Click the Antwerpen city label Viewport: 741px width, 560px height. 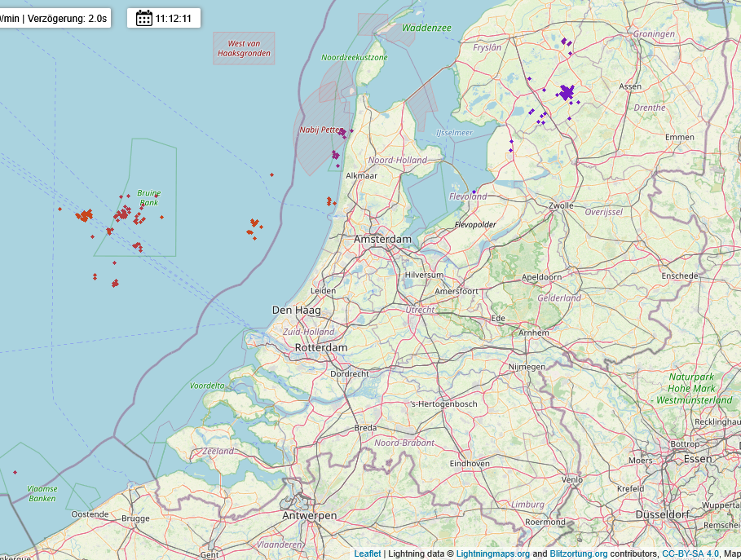coord(310,516)
